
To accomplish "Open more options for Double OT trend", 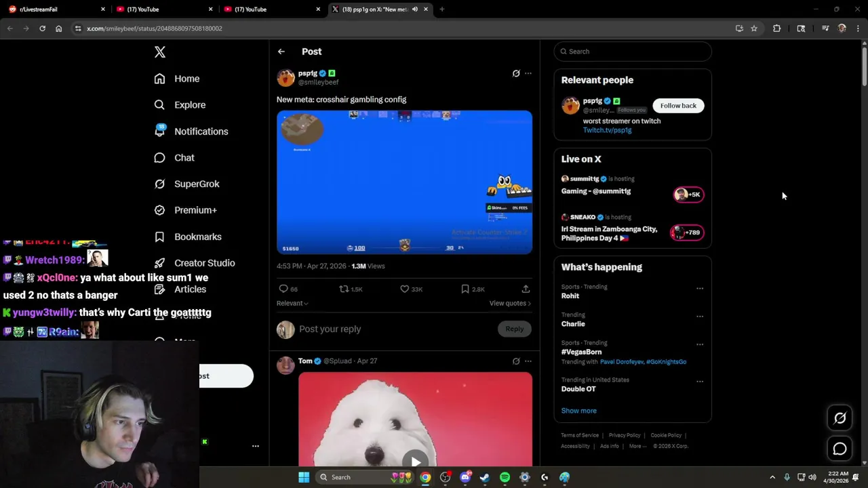I will pos(700,381).
